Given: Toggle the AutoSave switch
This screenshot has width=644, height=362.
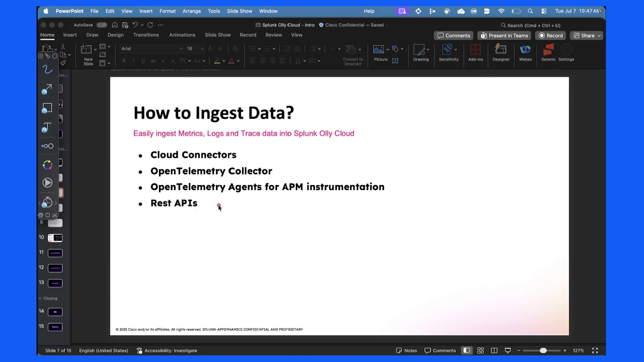Looking at the screenshot, I should [102, 25].
